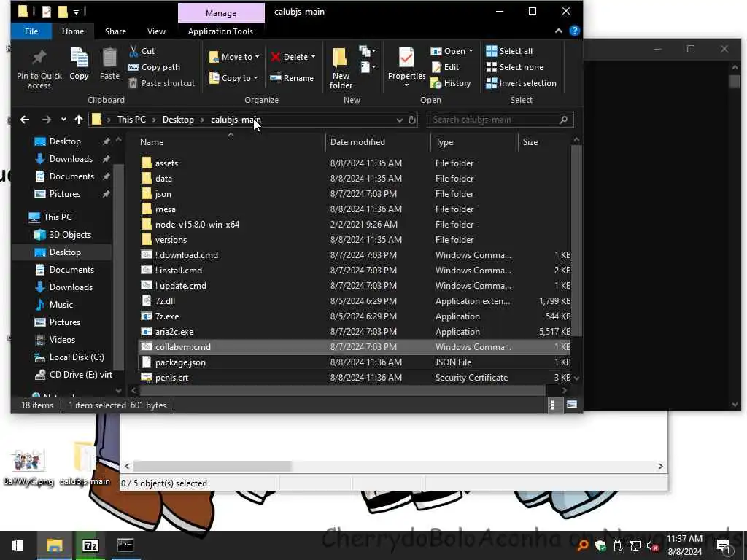The height and width of the screenshot is (560, 747).
Task: Expand Delete options arrow
Action: 314,57
